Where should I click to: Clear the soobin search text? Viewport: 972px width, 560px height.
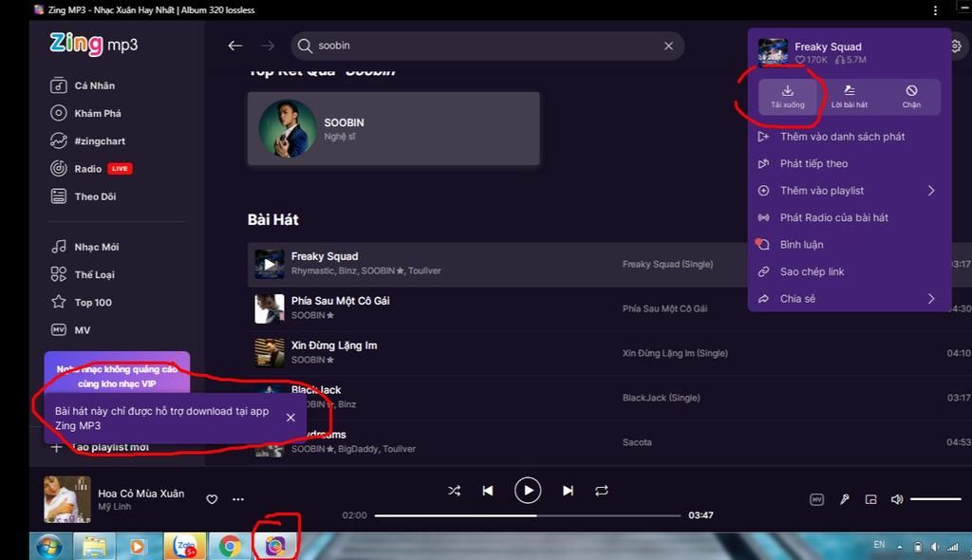pyautogui.click(x=668, y=46)
